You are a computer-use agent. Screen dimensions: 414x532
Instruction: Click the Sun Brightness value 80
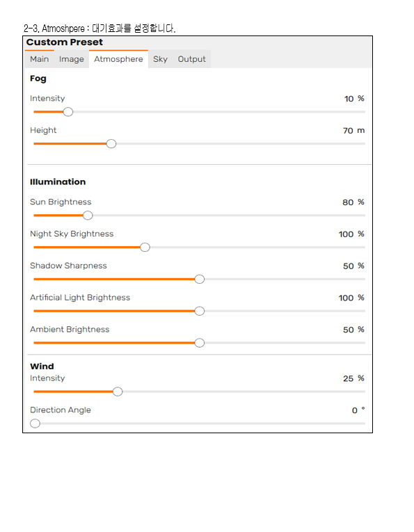pos(348,202)
